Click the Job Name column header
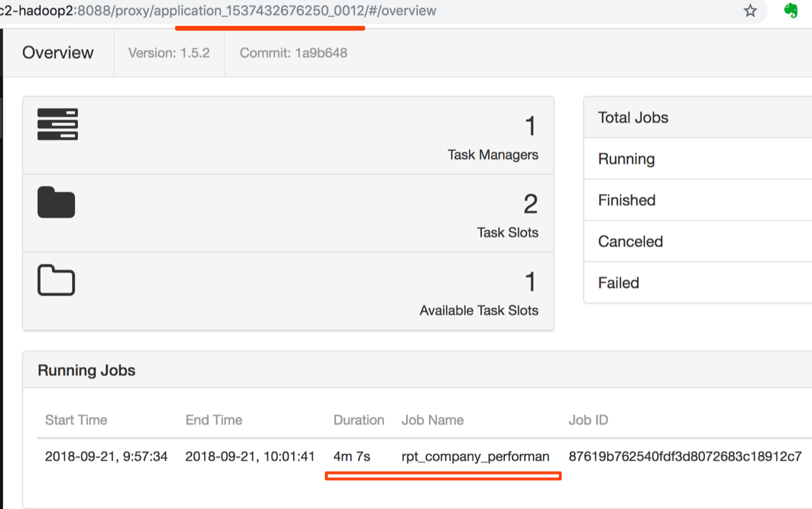 tap(432, 420)
